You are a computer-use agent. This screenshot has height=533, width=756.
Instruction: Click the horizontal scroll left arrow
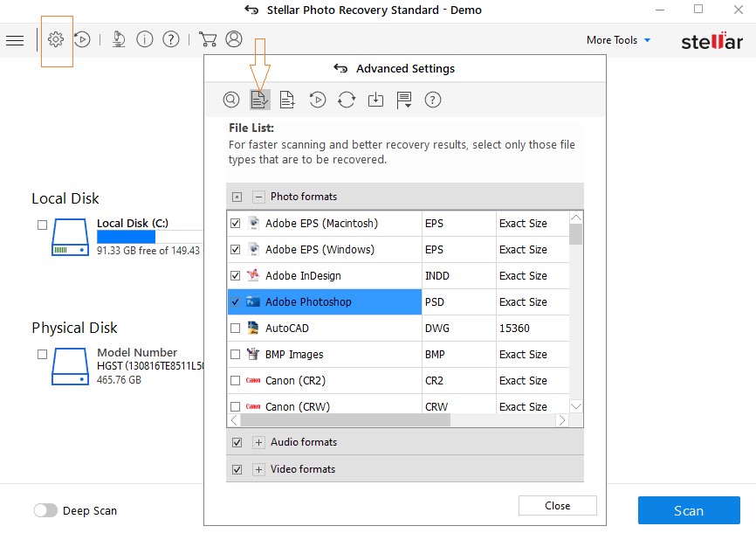pos(234,420)
